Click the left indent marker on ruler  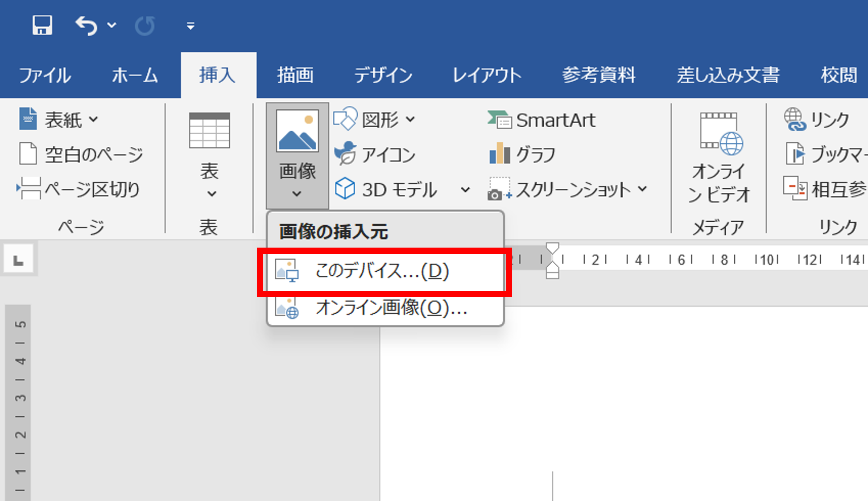coord(553,275)
